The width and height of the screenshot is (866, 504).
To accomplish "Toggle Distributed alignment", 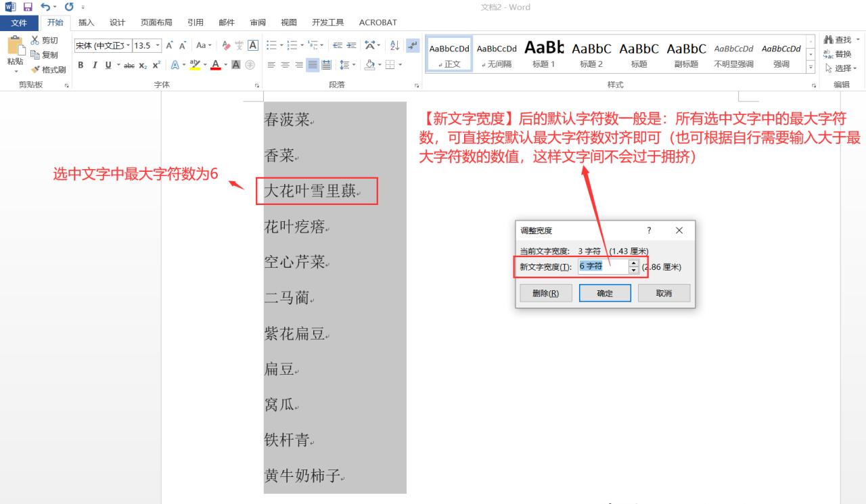I will tap(325, 65).
